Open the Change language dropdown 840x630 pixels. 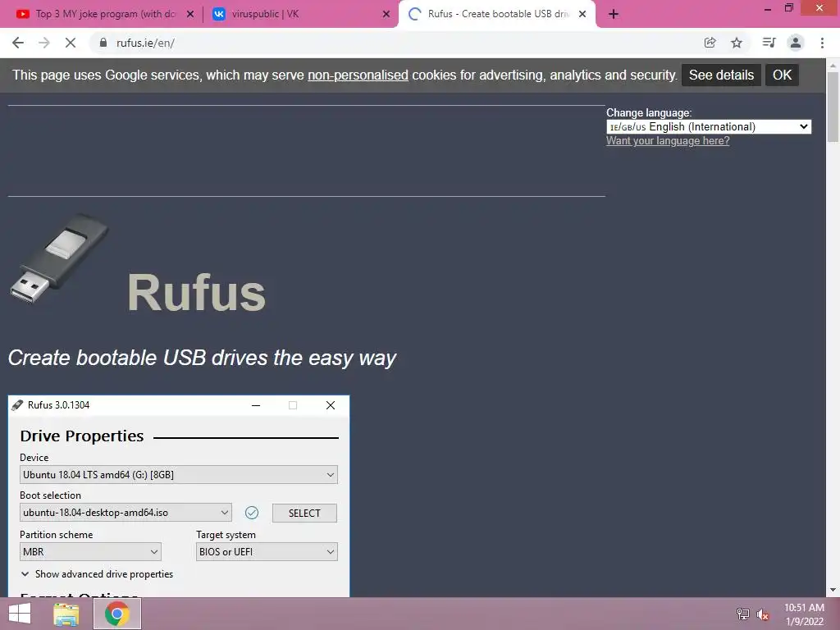[709, 127]
